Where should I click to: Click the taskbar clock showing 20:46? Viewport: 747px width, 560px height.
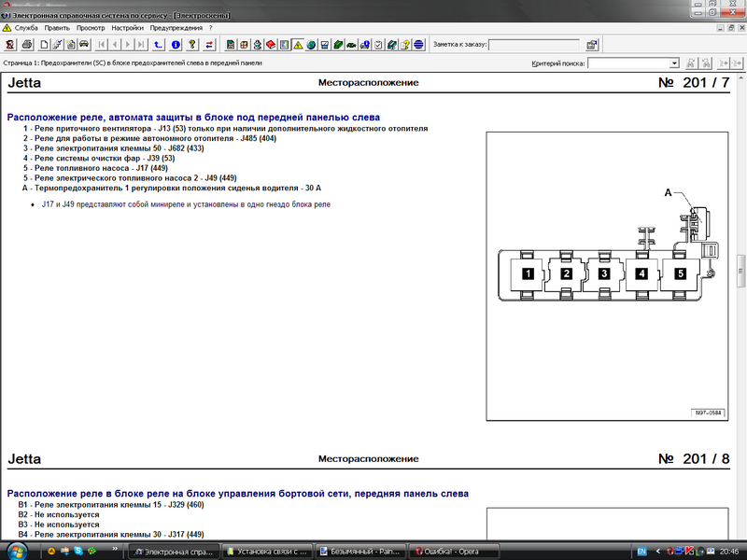(729, 552)
